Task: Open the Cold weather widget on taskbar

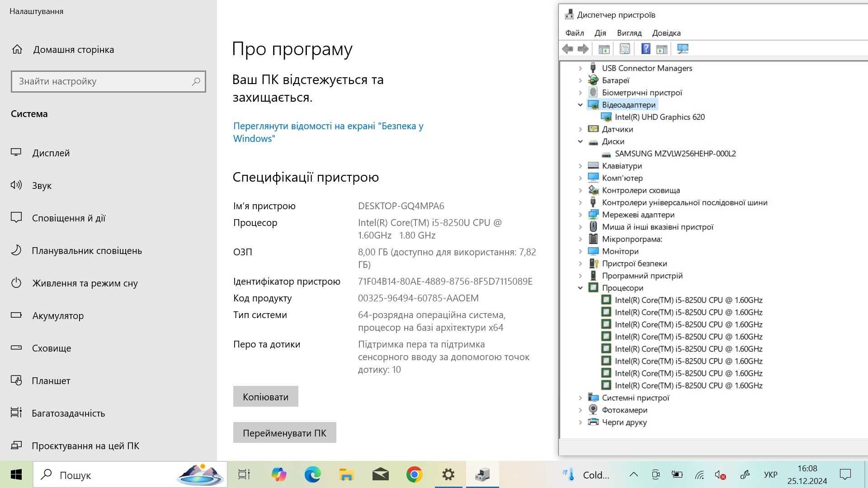Action: (586, 474)
